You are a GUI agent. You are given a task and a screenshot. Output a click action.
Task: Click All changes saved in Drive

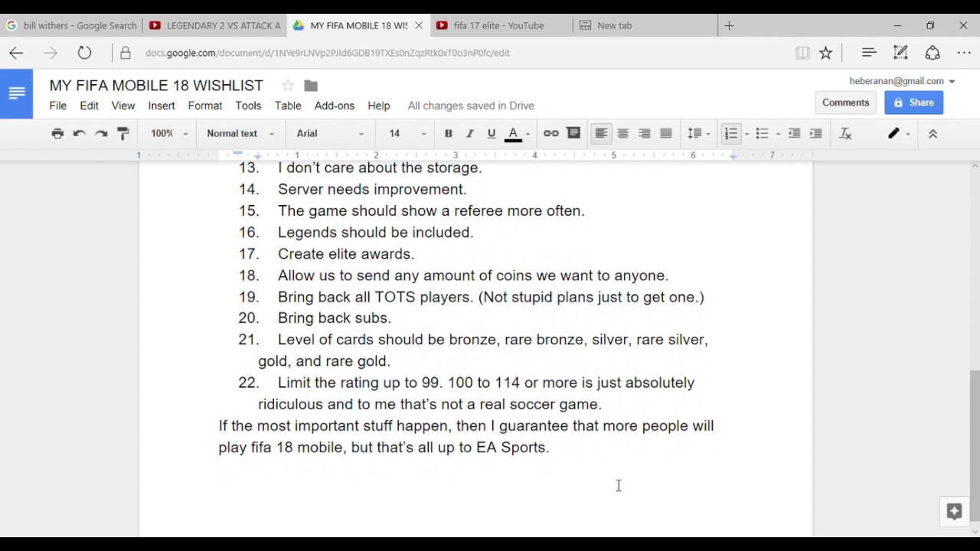(471, 106)
